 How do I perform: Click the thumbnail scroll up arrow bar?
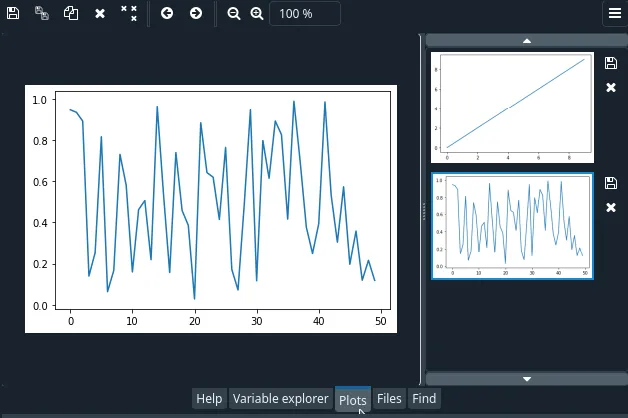pyautogui.click(x=527, y=41)
